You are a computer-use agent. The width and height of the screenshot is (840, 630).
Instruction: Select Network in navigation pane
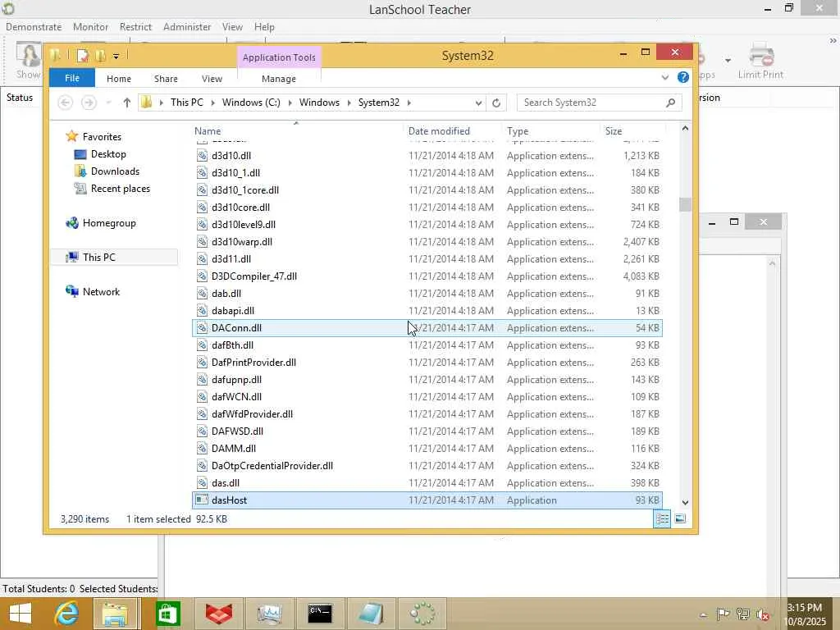[x=101, y=291]
